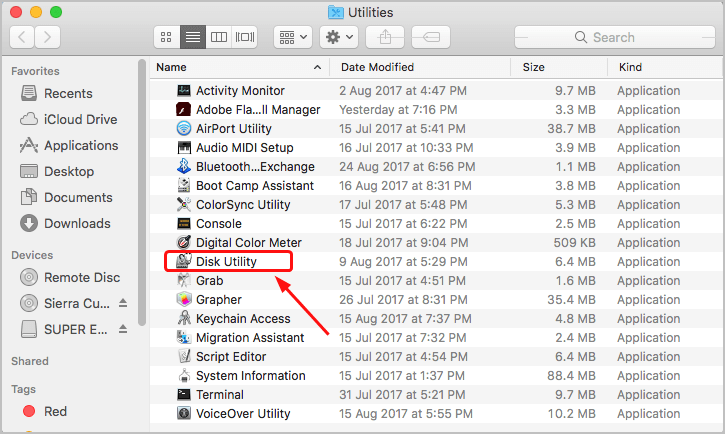
Task: Click Utilities folder title icon
Action: 336,12
